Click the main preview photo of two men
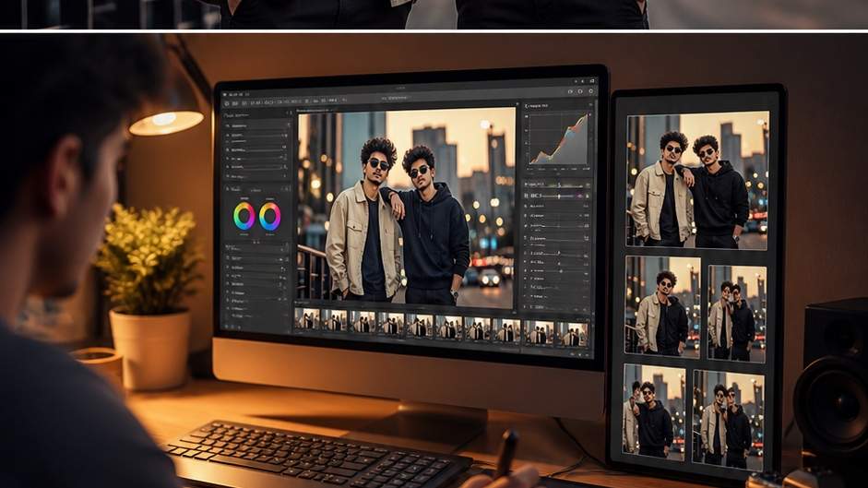 point(407,208)
